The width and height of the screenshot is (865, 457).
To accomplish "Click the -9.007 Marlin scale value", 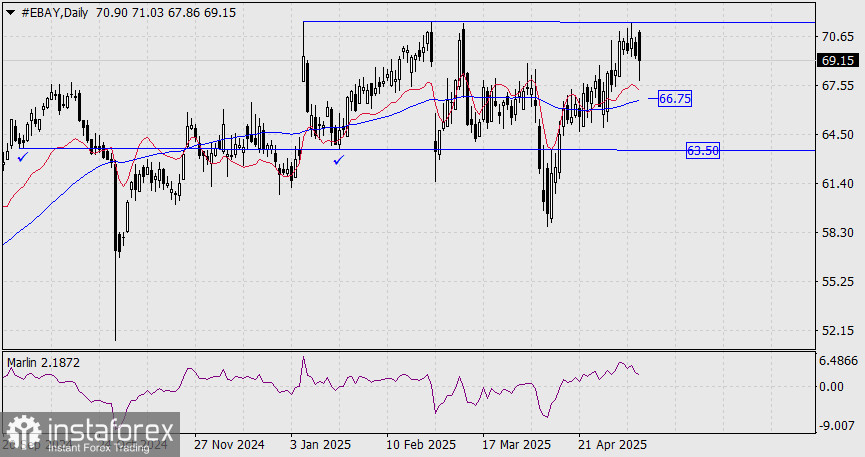I will pos(836,426).
